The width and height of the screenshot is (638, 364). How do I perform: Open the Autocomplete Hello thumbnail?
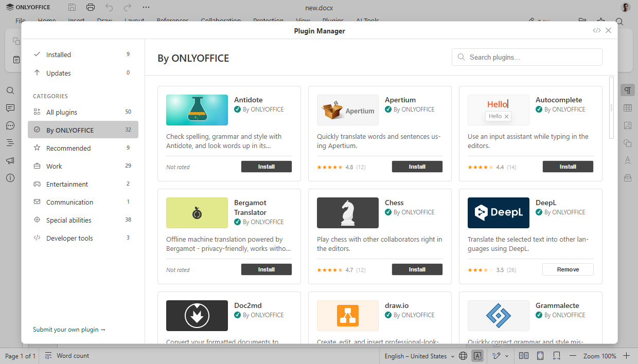tap(499, 110)
